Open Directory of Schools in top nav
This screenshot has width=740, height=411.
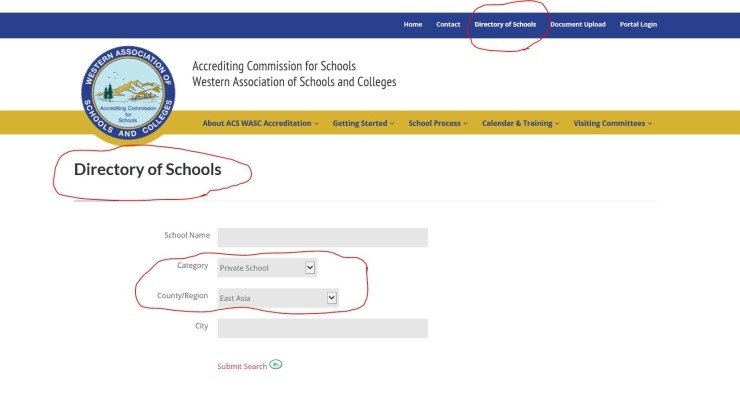click(x=505, y=25)
